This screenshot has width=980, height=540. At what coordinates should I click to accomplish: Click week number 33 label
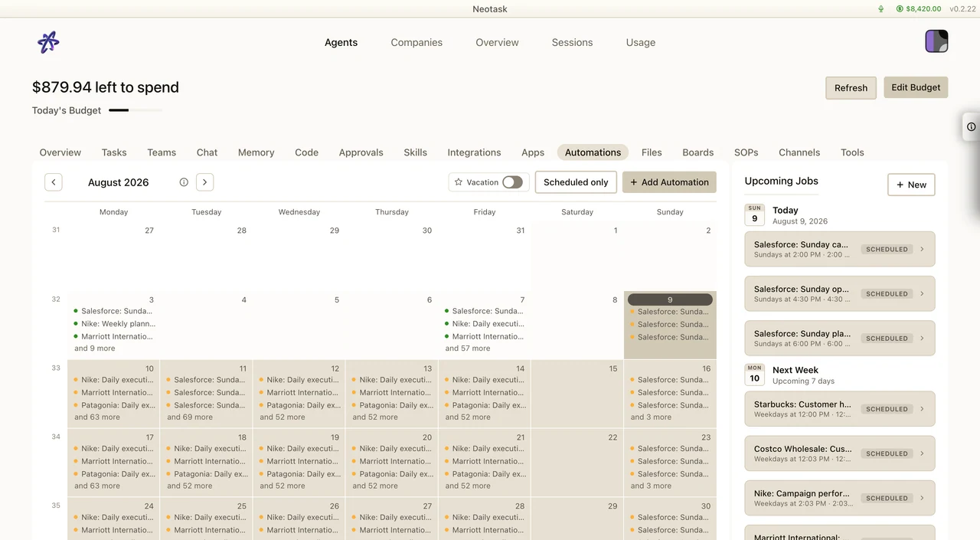56,368
